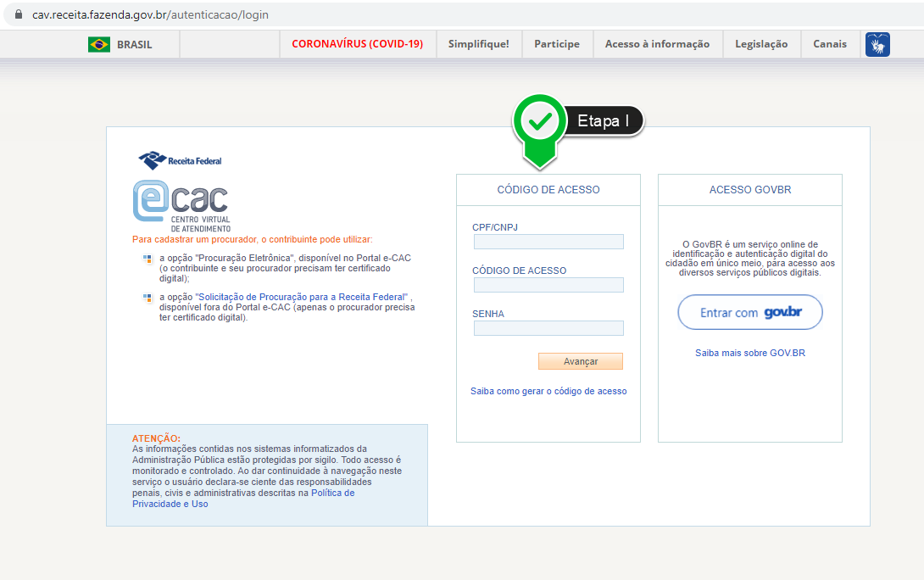924x580 pixels.
Task: Open the VLibras accessibility icon
Action: [877, 45]
